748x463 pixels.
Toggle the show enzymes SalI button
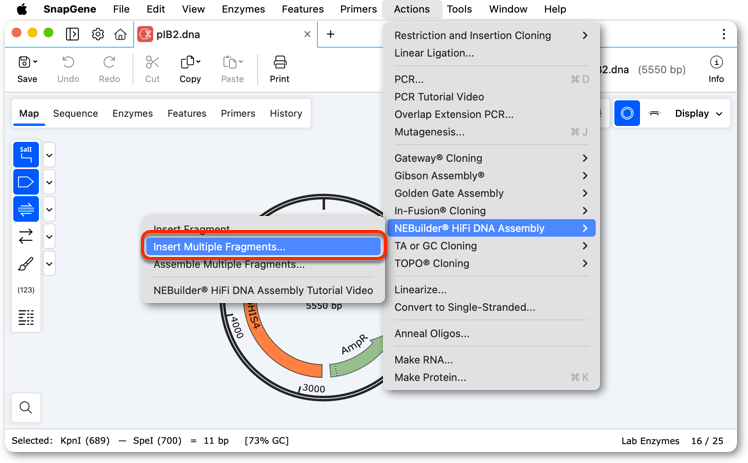[26, 155]
